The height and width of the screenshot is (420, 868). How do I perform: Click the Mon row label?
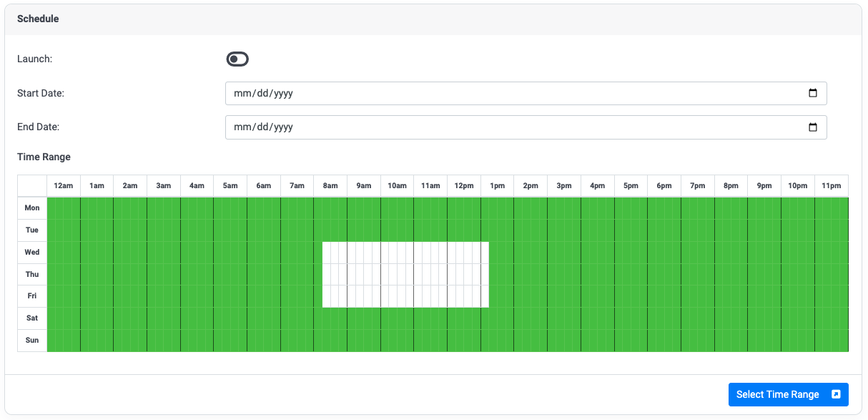(x=31, y=207)
